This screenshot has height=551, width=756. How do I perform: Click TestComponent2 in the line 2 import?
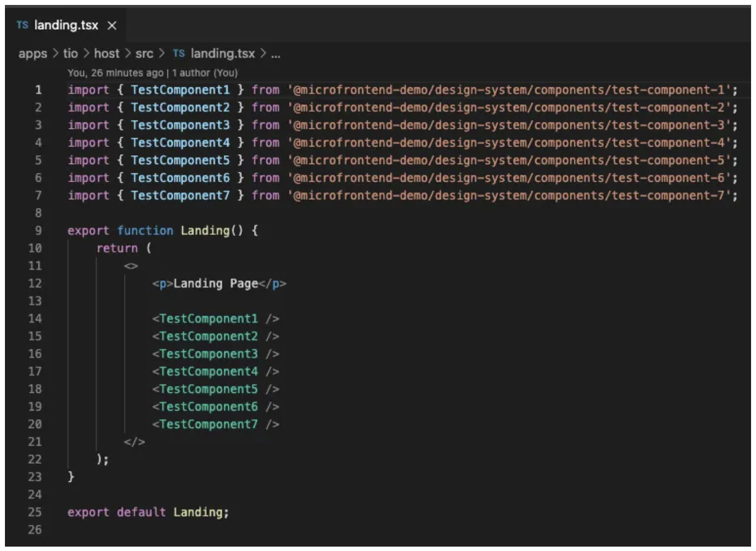180,108
